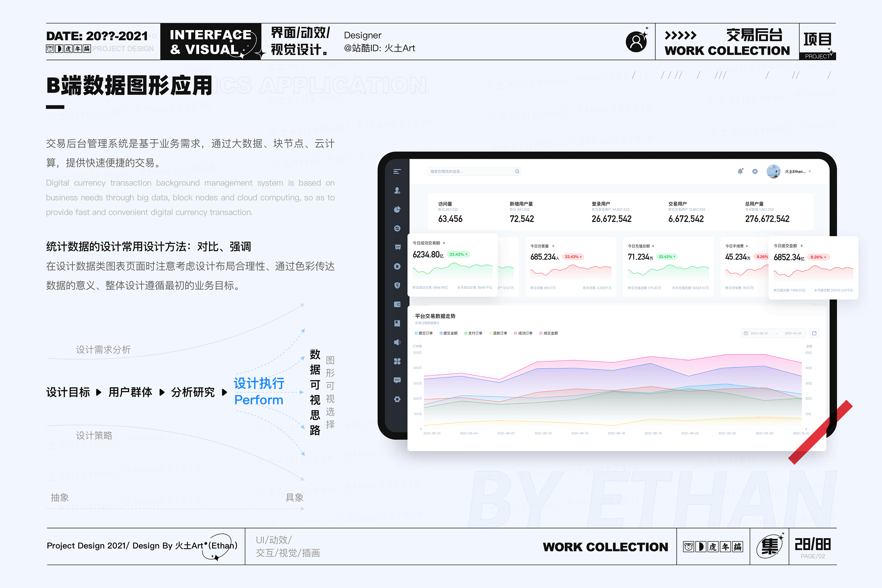The width and height of the screenshot is (882, 588).
Task: Select the 2021-09-01 start date field
Action: coord(759,333)
